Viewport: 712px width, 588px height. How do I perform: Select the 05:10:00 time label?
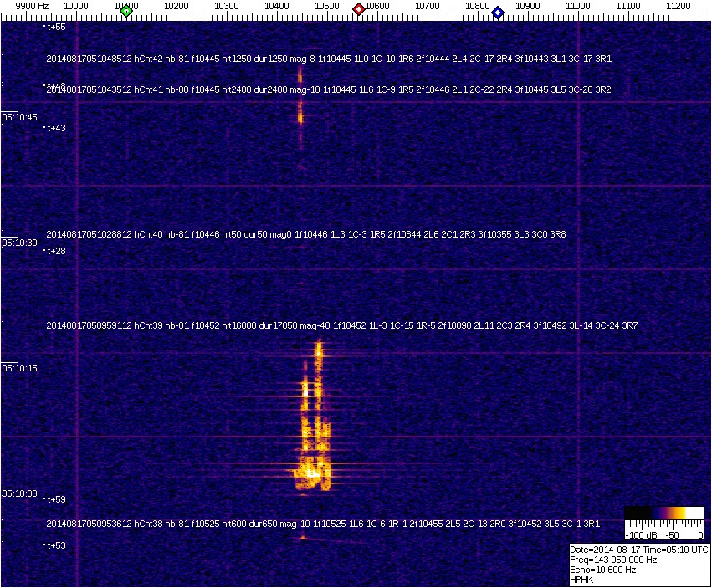(20, 493)
